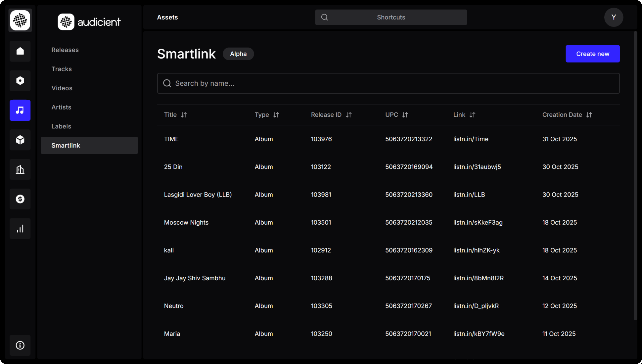Select the Home icon in the sidebar
The image size is (642, 364).
pyautogui.click(x=20, y=51)
